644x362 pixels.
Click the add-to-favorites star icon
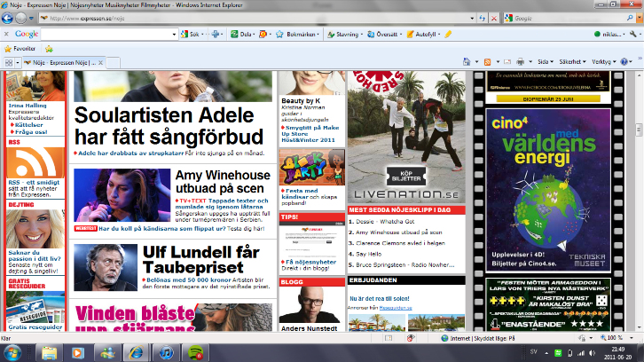click(49, 49)
